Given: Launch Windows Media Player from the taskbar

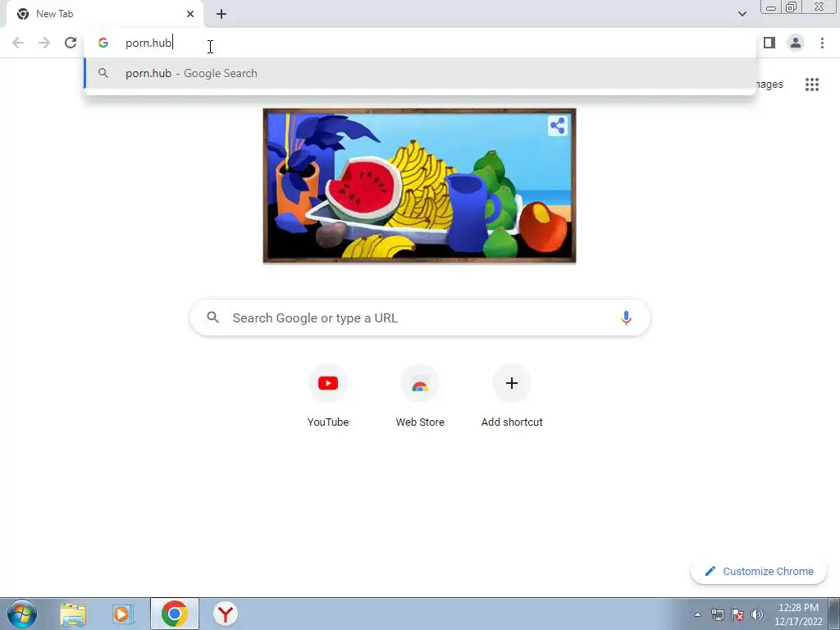Looking at the screenshot, I should tap(123, 614).
